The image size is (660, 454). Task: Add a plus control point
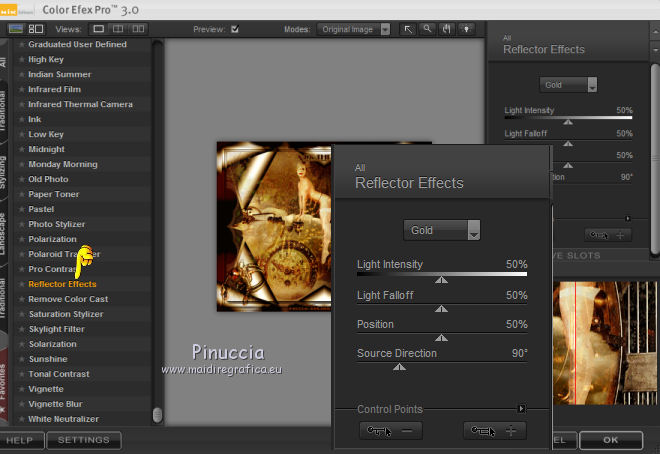click(x=495, y=430)
